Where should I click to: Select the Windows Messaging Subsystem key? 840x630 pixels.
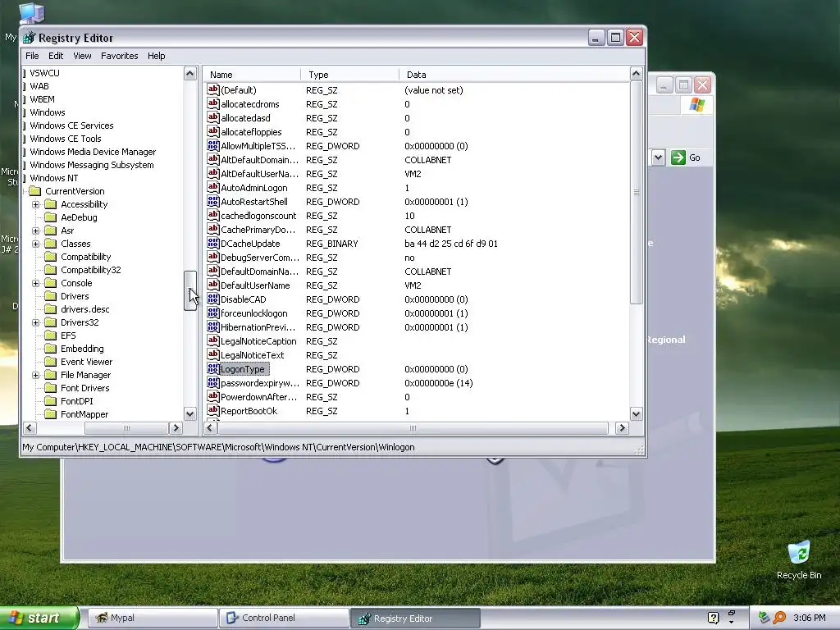92,165
